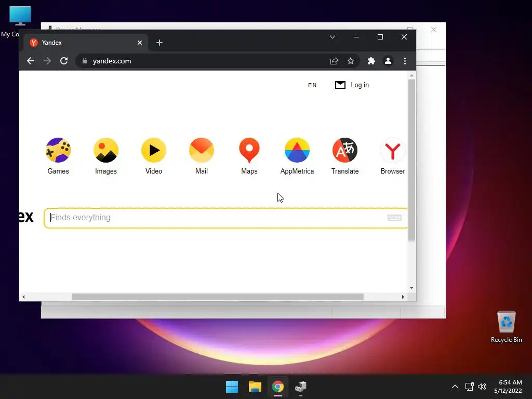The image size is (532, 399).
Task: Share this page from the address bar
Action: (334, 61)
